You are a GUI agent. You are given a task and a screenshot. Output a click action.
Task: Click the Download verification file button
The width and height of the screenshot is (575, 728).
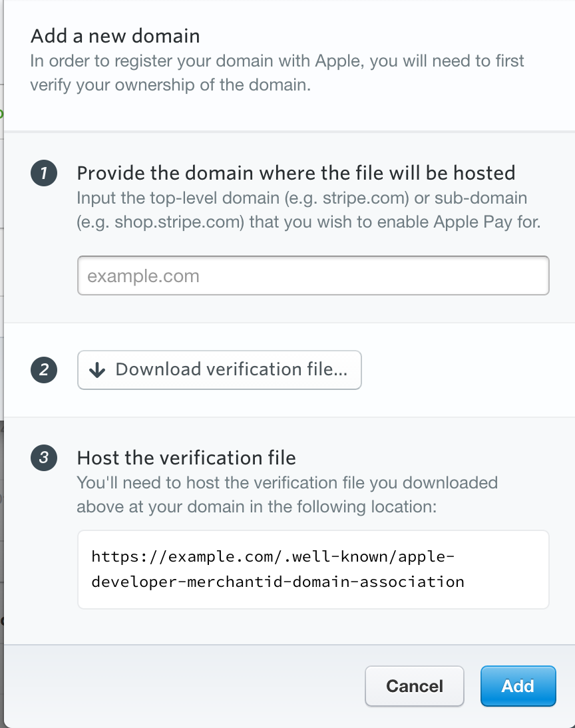click(x=219, y=369)
